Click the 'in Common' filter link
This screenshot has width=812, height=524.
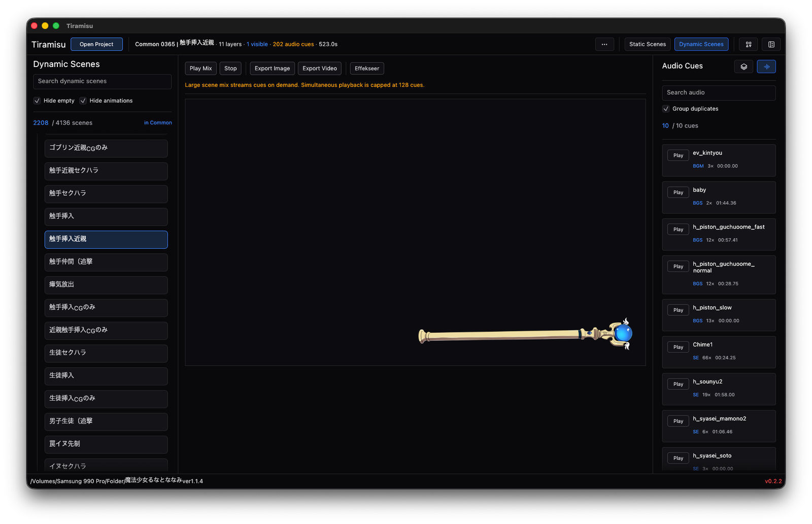[x=158, y=123]
